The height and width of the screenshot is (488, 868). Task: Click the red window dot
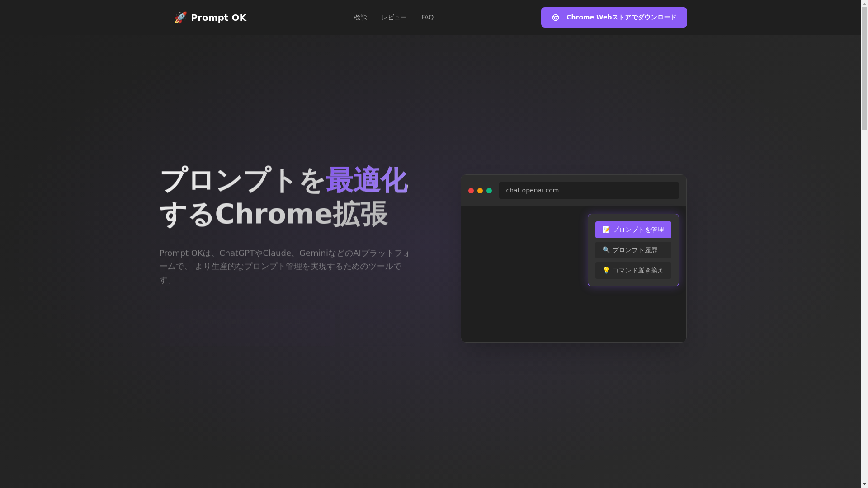[471, 191]
